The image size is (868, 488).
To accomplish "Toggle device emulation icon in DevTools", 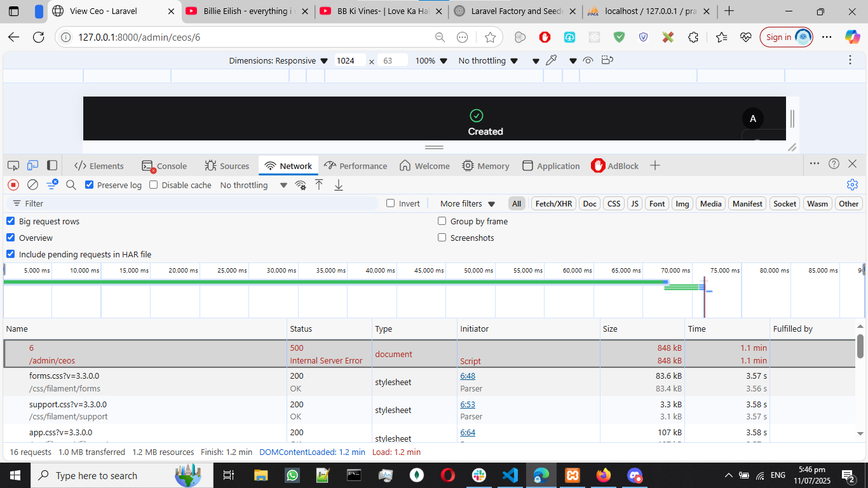I will (32, 166).
